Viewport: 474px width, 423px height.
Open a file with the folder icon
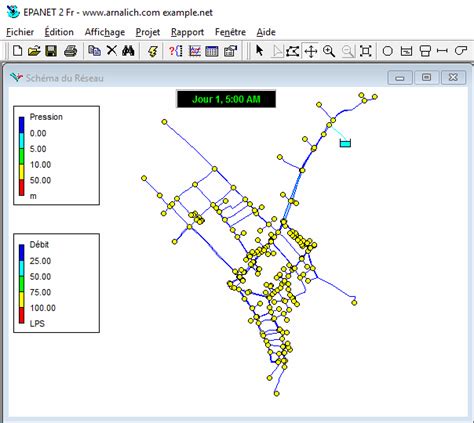pyautogui.click(x=34, y=51)
